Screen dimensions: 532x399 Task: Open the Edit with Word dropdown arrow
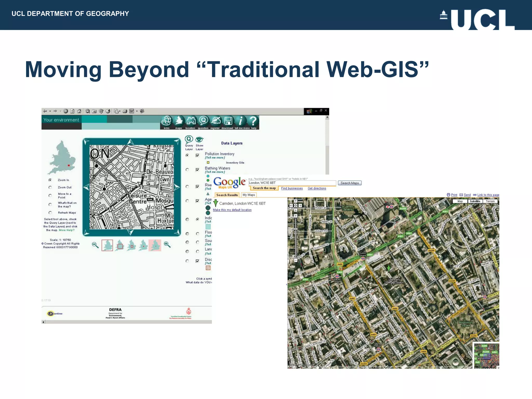(x=137, y=111)
